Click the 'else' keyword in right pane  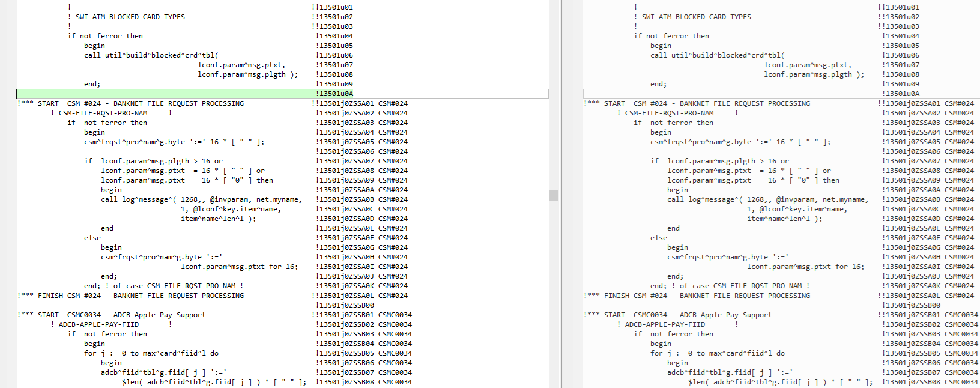[x=659, y=238]
